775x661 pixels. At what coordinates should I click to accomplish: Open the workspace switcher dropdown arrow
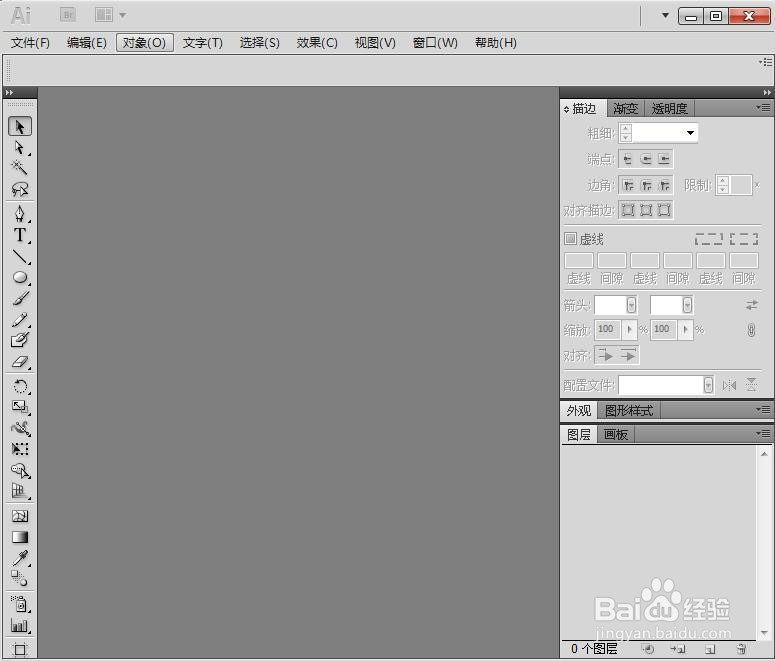(665, 15)
